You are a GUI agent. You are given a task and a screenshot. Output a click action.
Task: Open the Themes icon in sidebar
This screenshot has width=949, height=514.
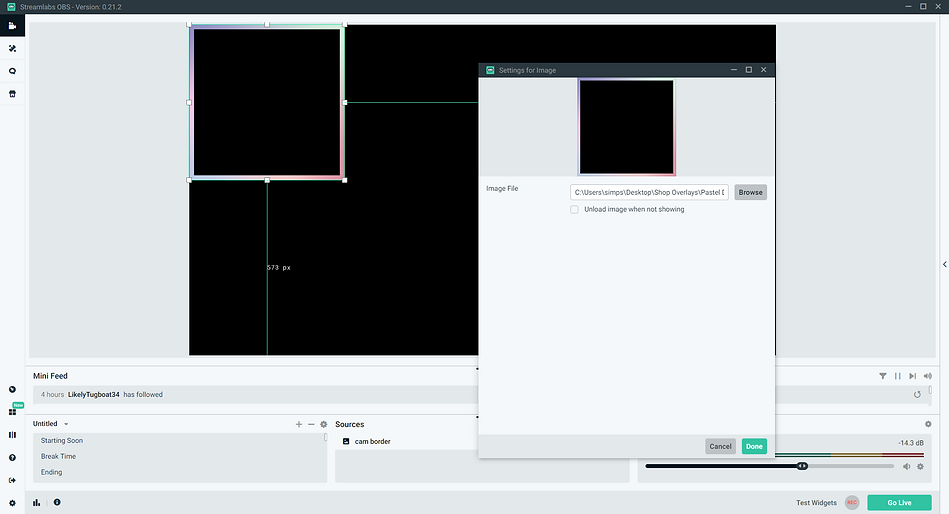(x=12, y=48)
